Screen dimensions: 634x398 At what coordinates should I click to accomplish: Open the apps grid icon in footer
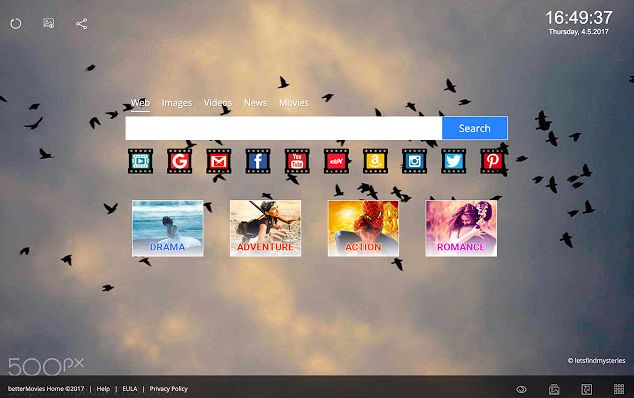pyautogui.click(x=619, y=389)
